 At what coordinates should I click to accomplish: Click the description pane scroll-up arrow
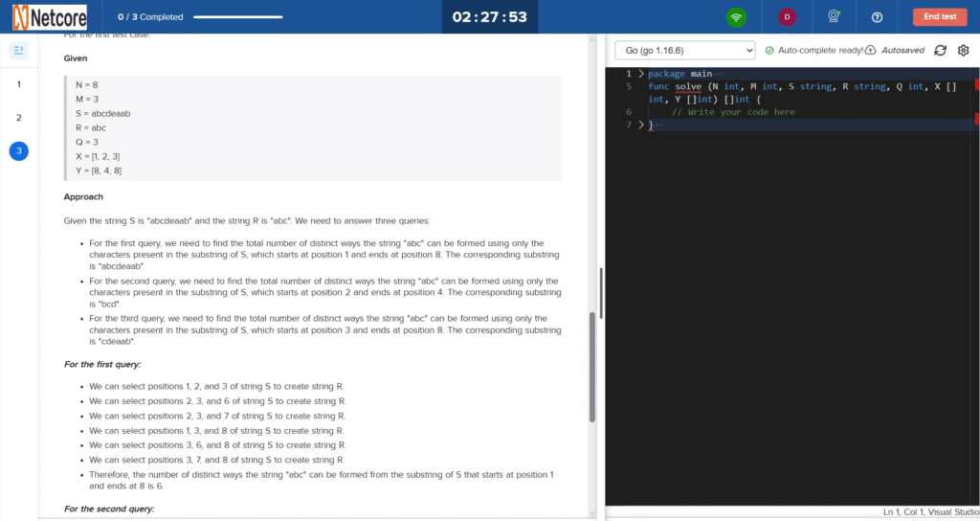591,39
